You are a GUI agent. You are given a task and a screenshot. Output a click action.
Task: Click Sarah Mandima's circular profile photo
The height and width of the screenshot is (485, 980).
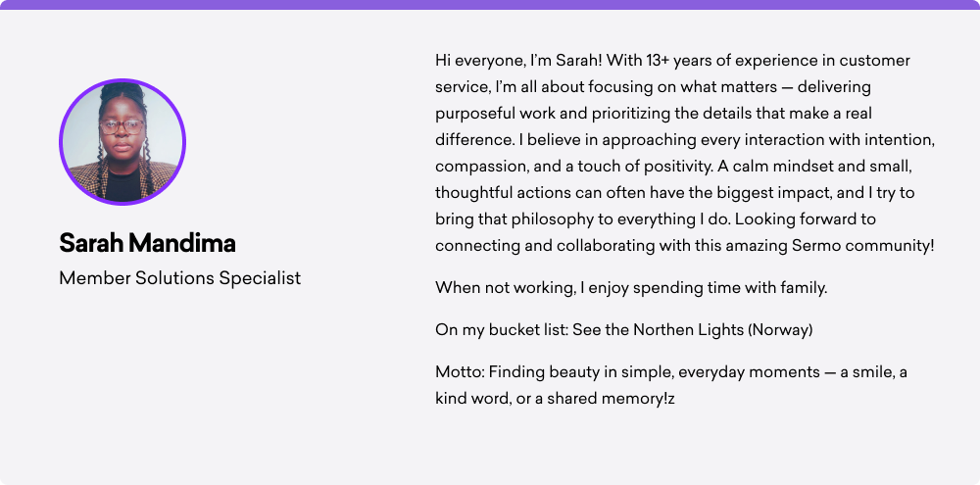tap(122, 142)
